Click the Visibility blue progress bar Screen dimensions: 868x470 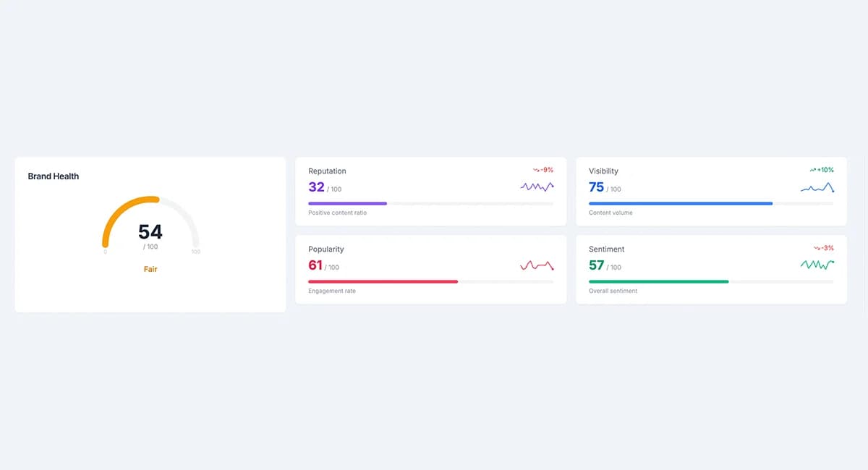tap(711, 204)
